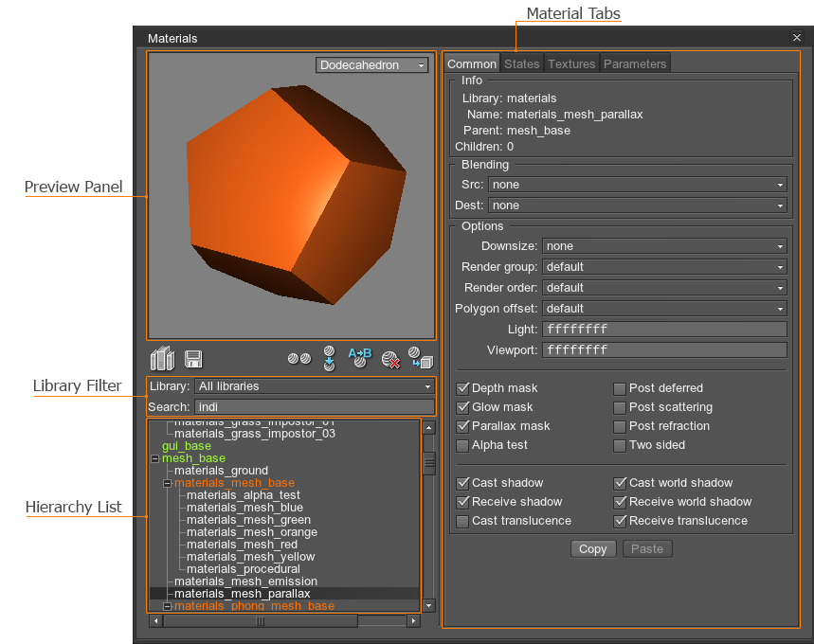Image resolution: width=814 pixels, height=644 pixels.
Task: Collapse the mesh_base tree node
Action: pyautogui.click(x=154, y=458)
